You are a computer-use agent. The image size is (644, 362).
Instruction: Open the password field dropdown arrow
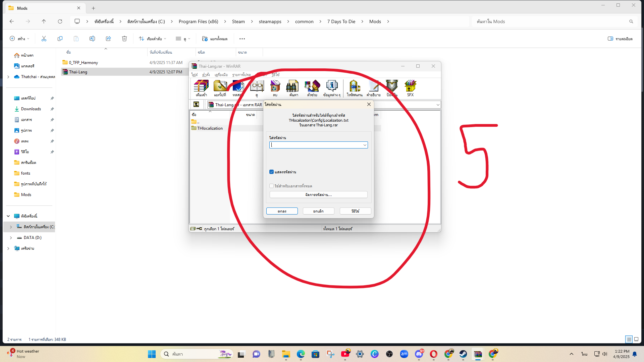coord(365,145)
